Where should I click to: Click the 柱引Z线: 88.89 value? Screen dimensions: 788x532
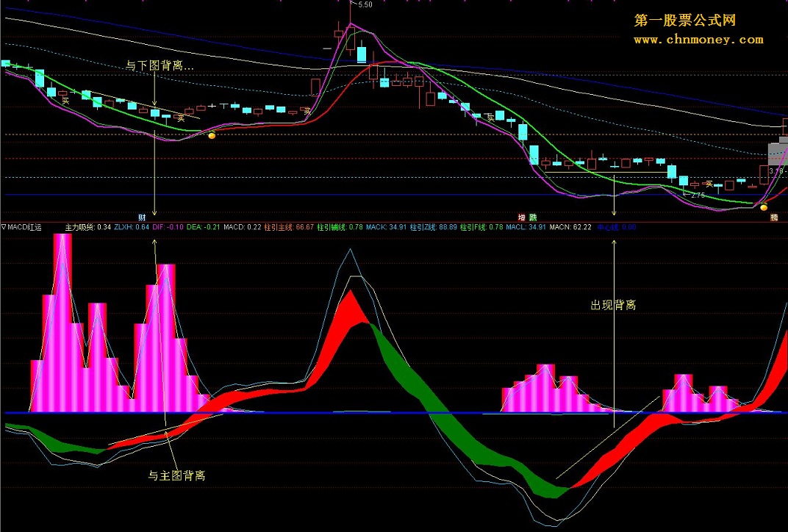tap(433, 227)
